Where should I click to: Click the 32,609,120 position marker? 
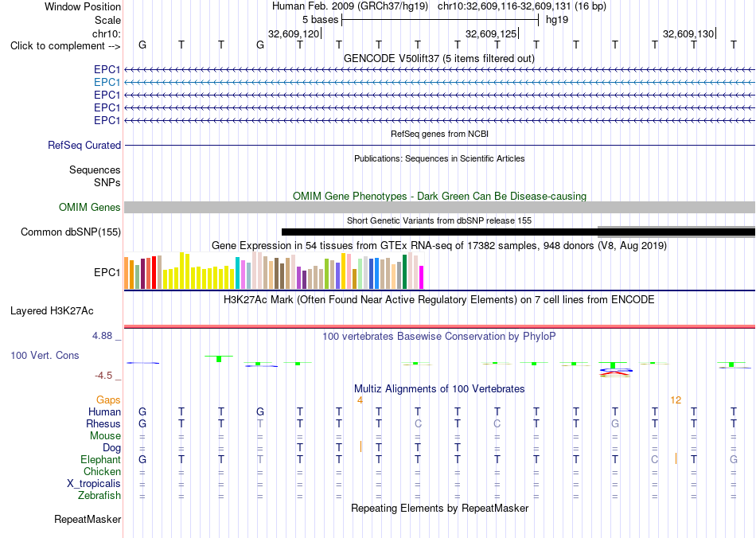click(x=294, y=33)
